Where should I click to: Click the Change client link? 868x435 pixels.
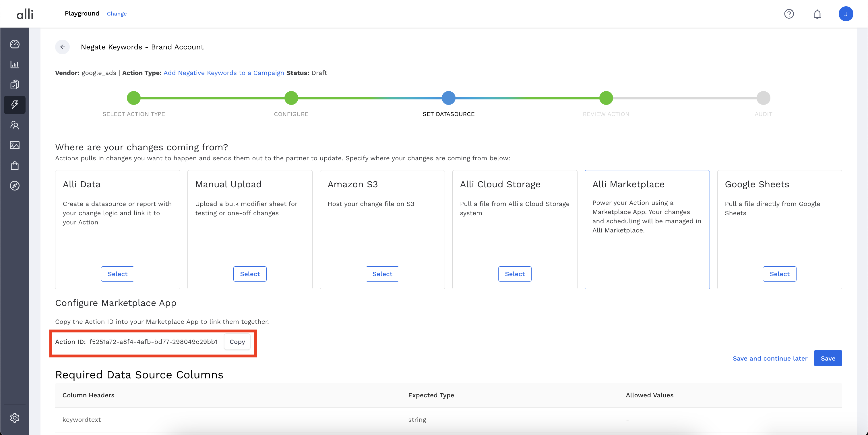pos(117,14)
